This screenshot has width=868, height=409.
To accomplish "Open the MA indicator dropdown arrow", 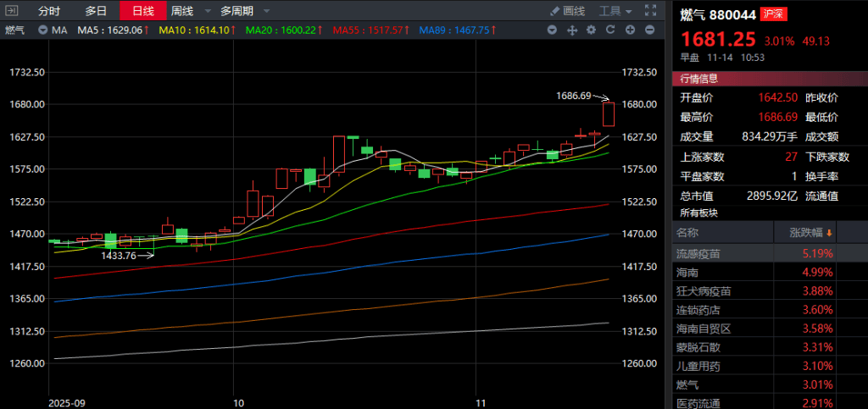I will [x=43, y=30].
